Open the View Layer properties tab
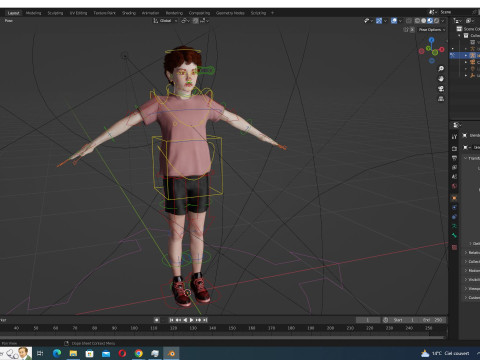Viewport: 480px width, 360px height. coord(454,167)
